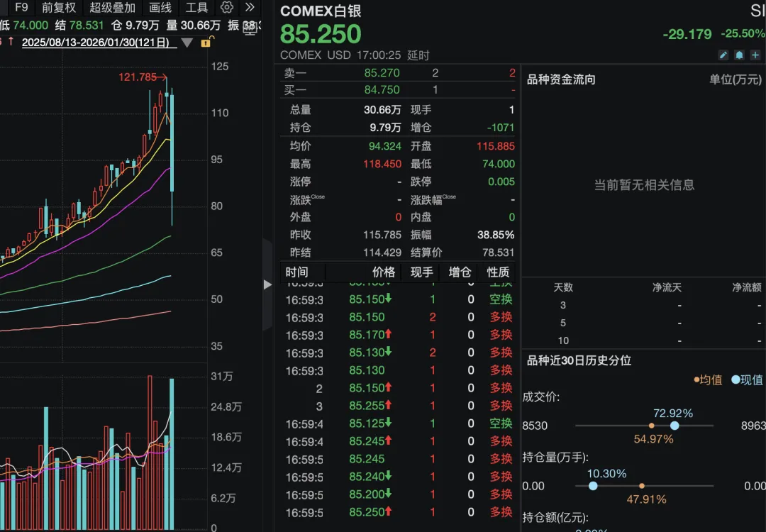Click the -25.50% change percentage
766x532 pixels.
tap(743, 34)
